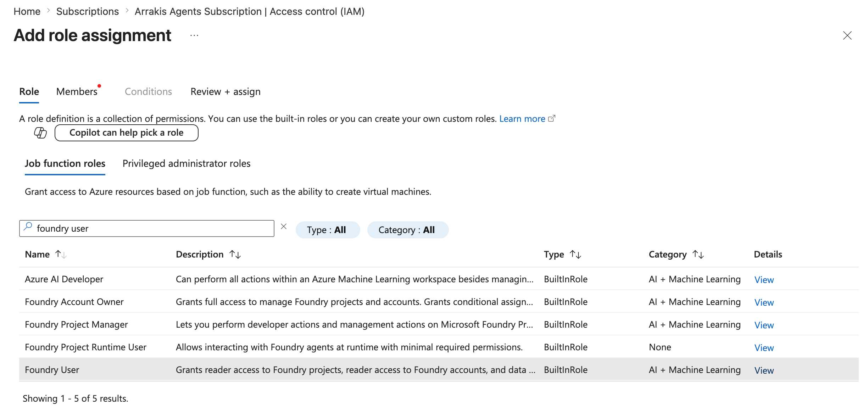Click the Copilot icon
This screenshot has width=868, height=413.
pos(40,133)
